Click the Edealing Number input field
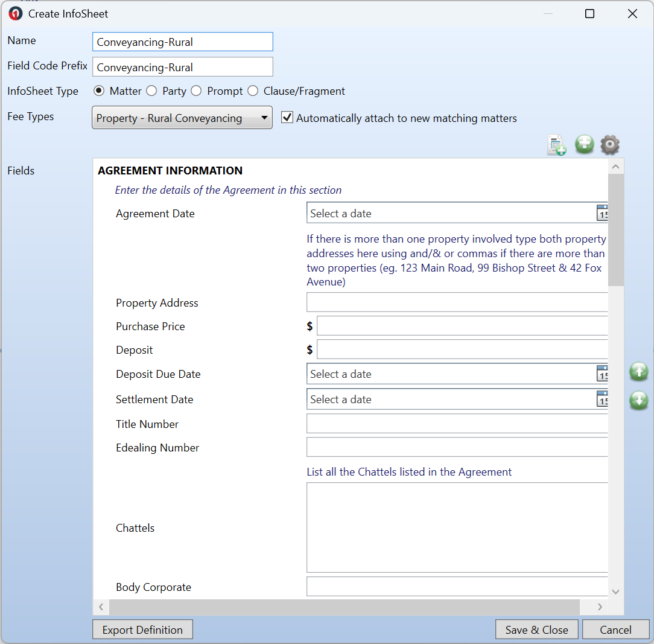 [x=457, y=447]
